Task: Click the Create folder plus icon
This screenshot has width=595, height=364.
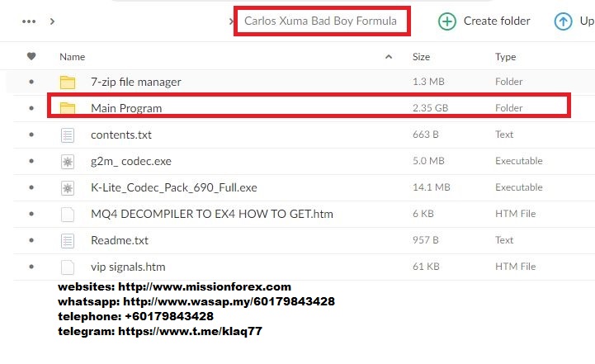Action: (447, 21)
